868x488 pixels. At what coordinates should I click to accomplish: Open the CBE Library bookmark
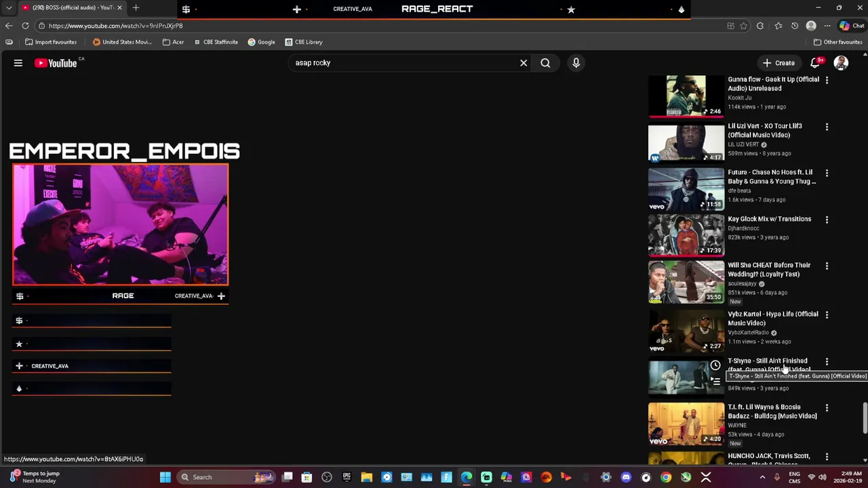pos(304,42)
